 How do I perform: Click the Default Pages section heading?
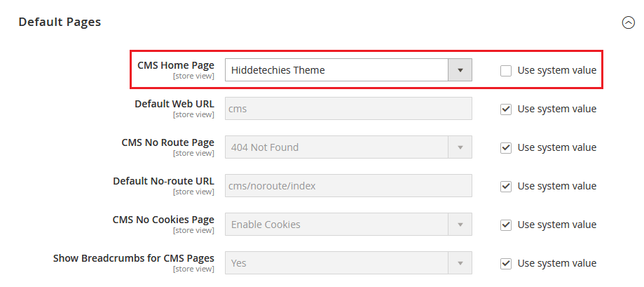coord(60,22)
